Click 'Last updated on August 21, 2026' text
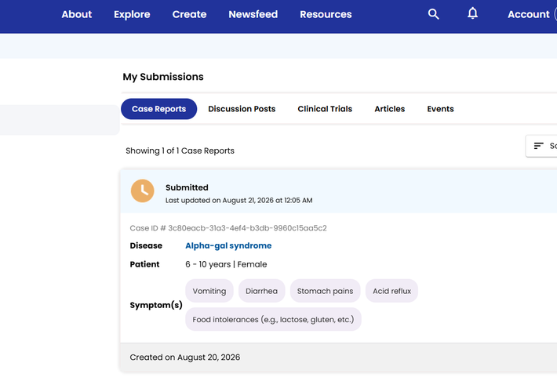Viewport: 557px width, 392px height. [238, 200]
